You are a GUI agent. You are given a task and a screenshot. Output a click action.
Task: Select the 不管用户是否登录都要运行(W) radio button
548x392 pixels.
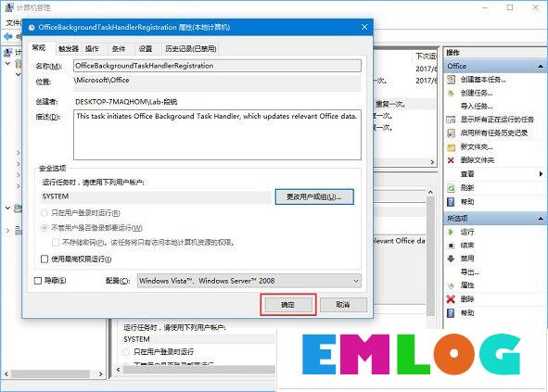[x=45, y=228]
